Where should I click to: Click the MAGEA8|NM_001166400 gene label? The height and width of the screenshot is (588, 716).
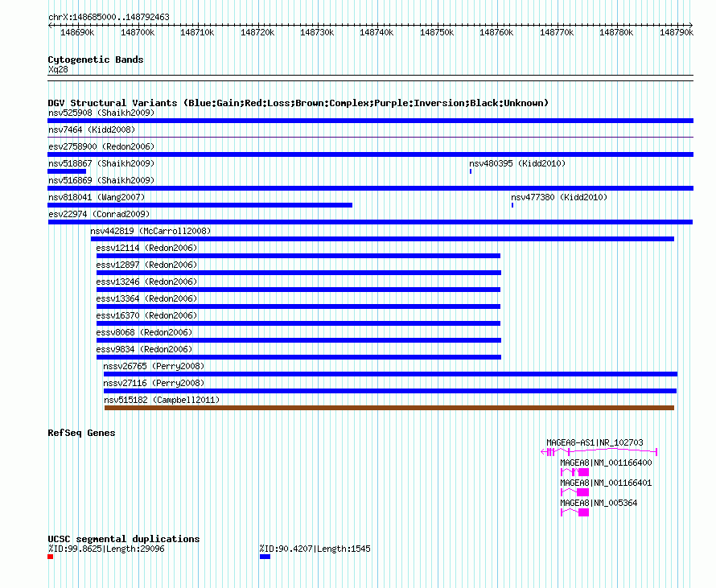pos(606,463)
